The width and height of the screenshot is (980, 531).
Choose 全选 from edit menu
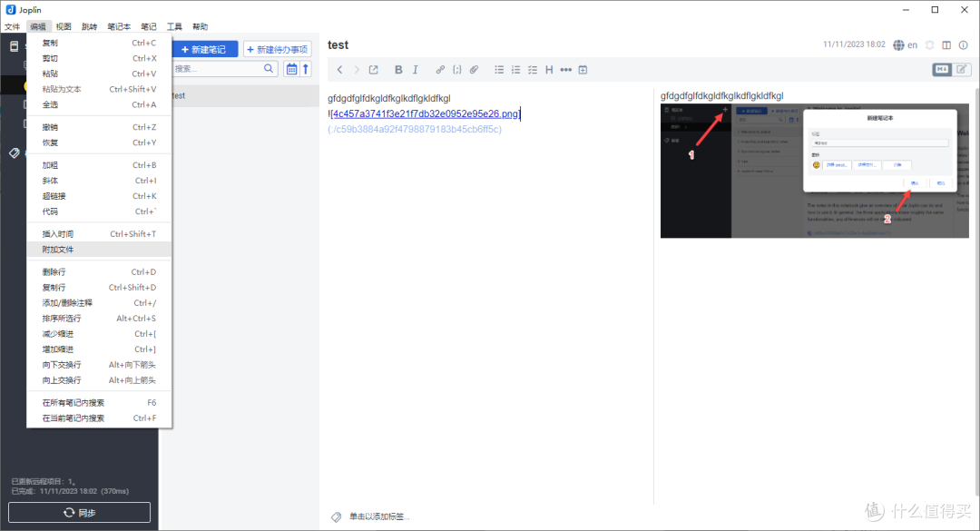(x=99, y=104)
